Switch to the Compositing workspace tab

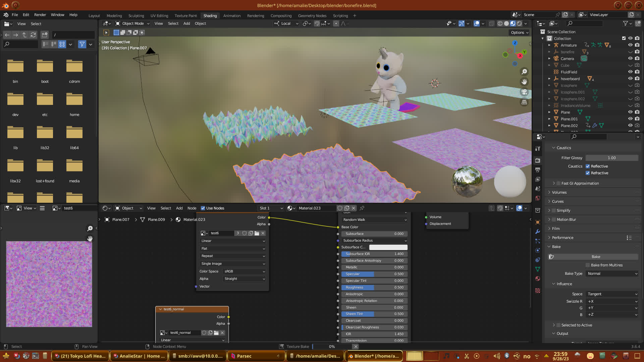[281, 16]
